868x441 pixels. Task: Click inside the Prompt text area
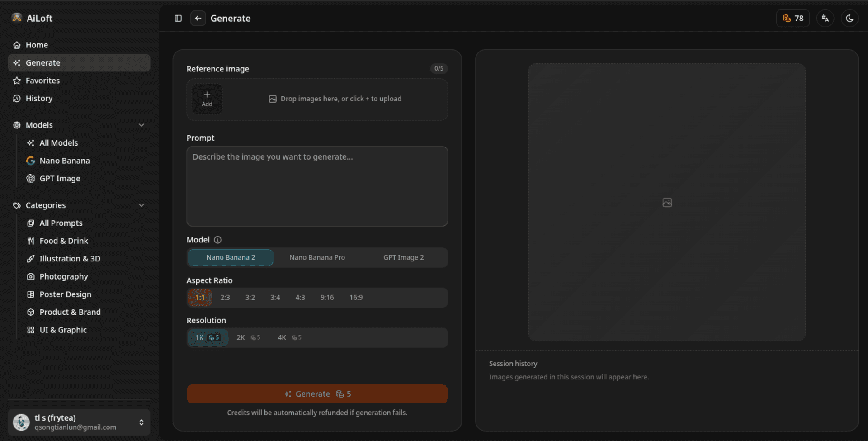tap(317, 186)
